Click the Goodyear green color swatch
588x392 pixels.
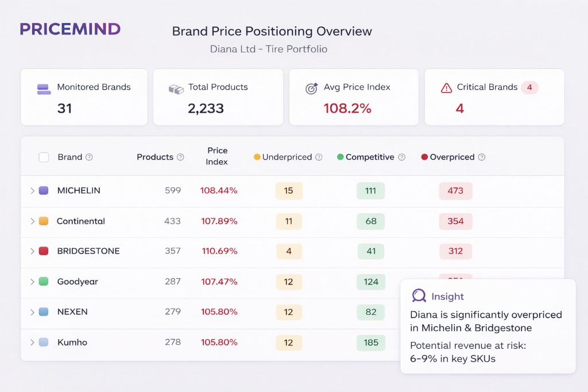tap(44, 282)
